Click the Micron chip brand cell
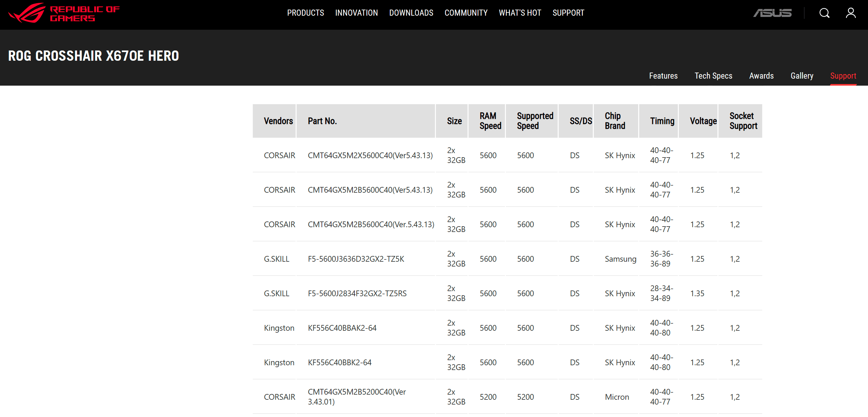The image size is (868, 417). tap(616, 397)
